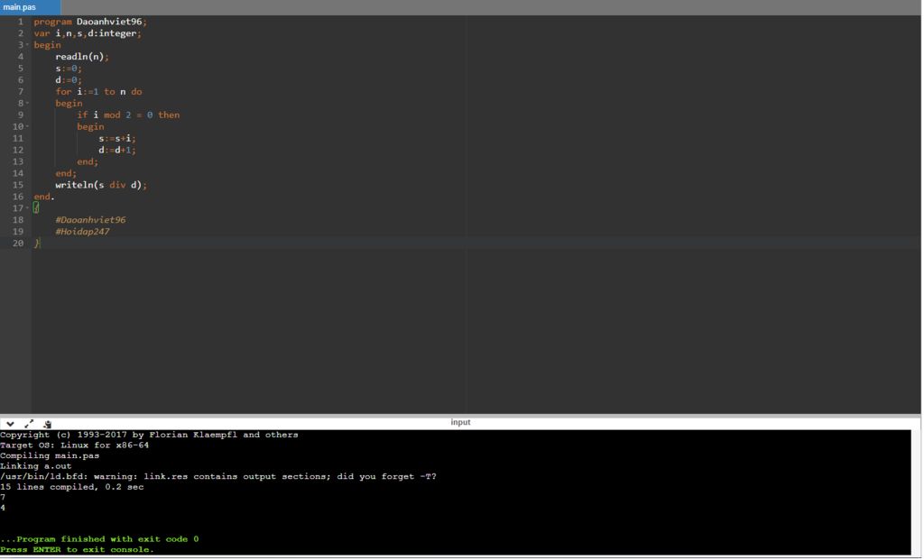Viewport: 924px width, 560px height.
Task: Click the 'Target OS: Linux for x86-64' console line
Action: [74, 445]
